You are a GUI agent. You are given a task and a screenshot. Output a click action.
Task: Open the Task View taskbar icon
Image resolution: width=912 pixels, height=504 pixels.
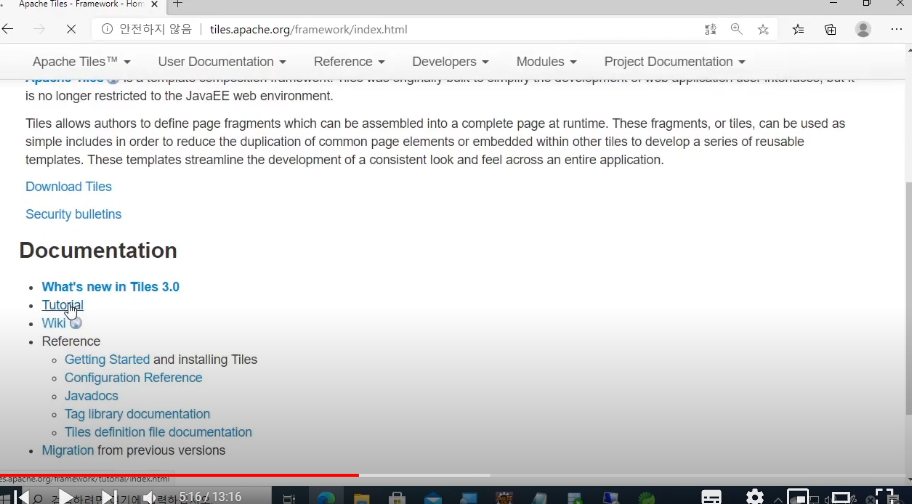[288, 498]
